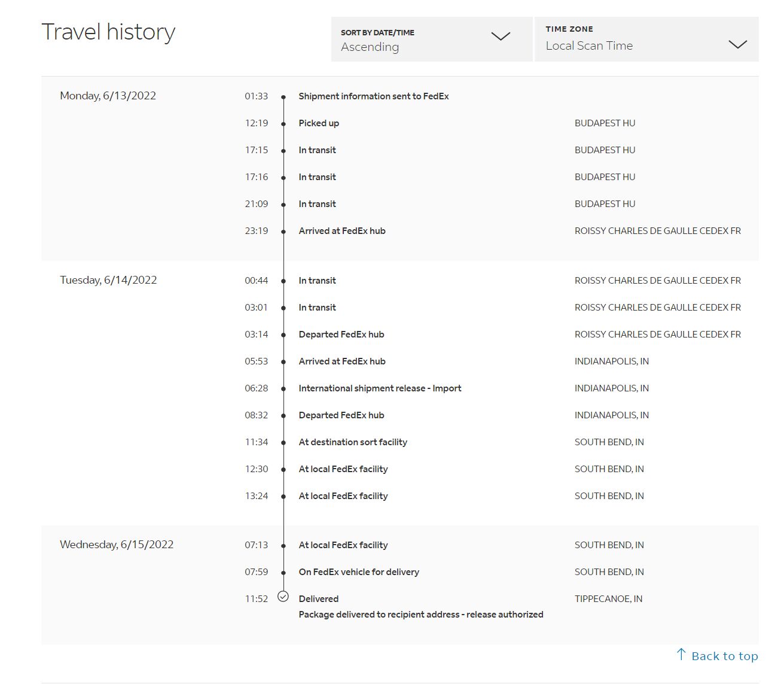Select the Wednesday, 6/15/2022 date label
This screenshot has width=784, height=687.
tap(117, 545)
